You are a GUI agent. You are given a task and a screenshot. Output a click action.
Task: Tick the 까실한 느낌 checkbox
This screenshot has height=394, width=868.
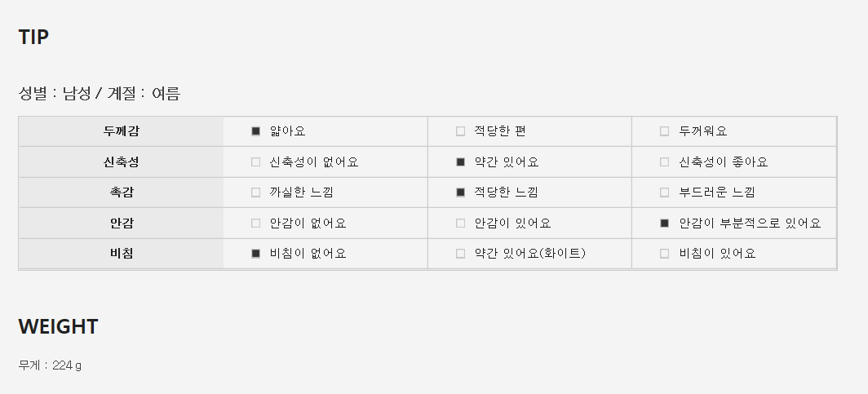(256, 193)
